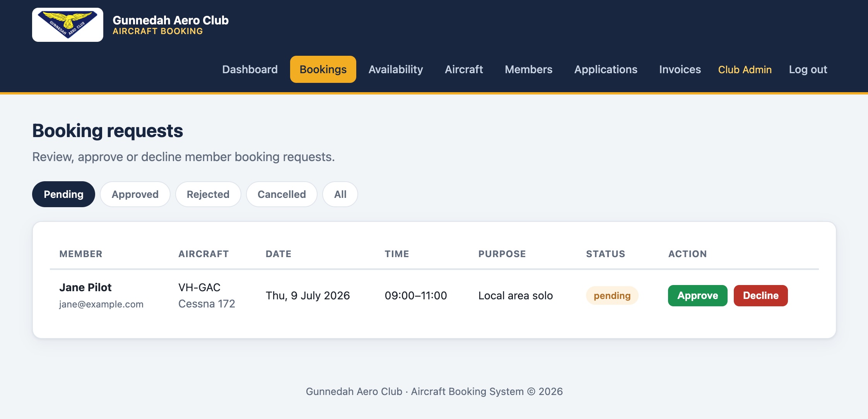Screen dimensions: 868x419
Task: Click the Gunnedah Aero Club title text
Action: coord(171,20)
